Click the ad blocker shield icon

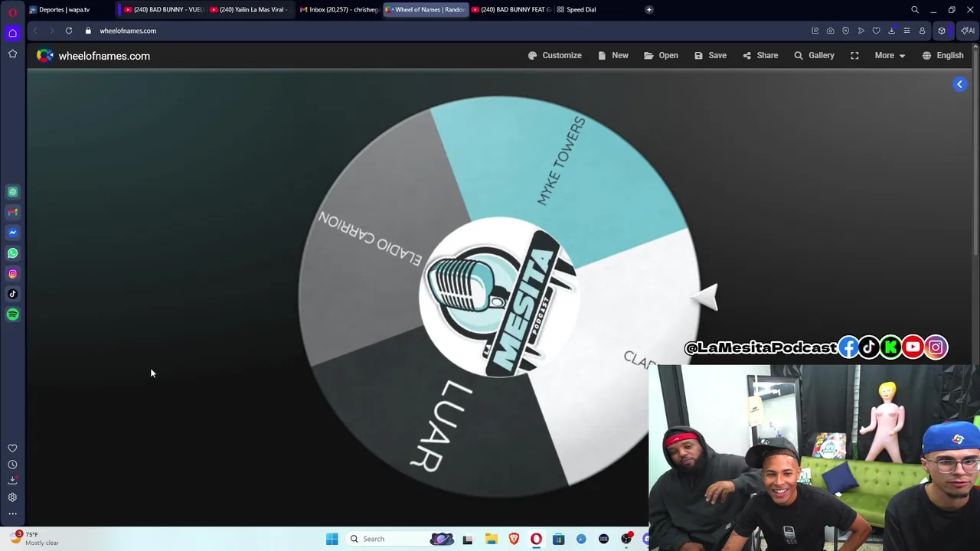point(845,31)
